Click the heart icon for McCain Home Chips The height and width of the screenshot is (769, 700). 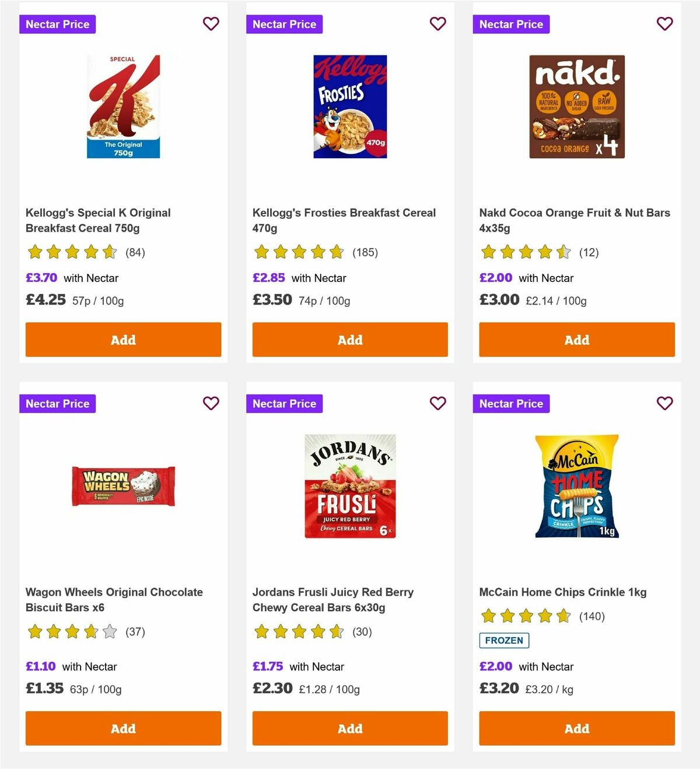[664, 403]
